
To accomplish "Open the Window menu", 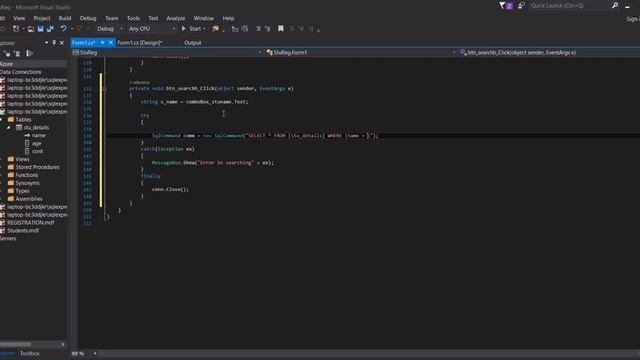I will (204, 18).
